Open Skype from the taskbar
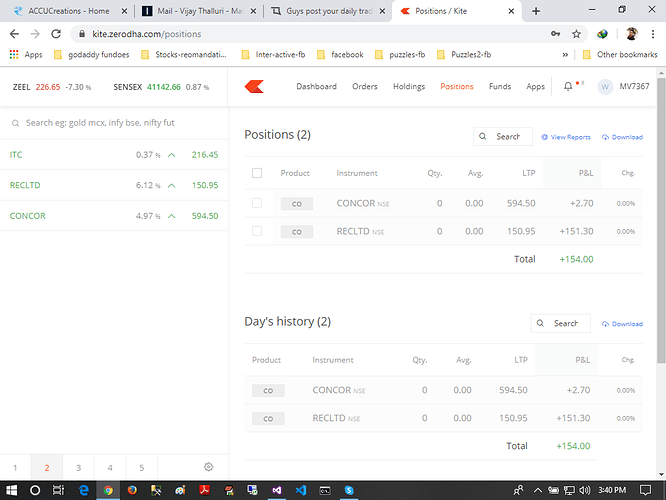 coord(349,490)
